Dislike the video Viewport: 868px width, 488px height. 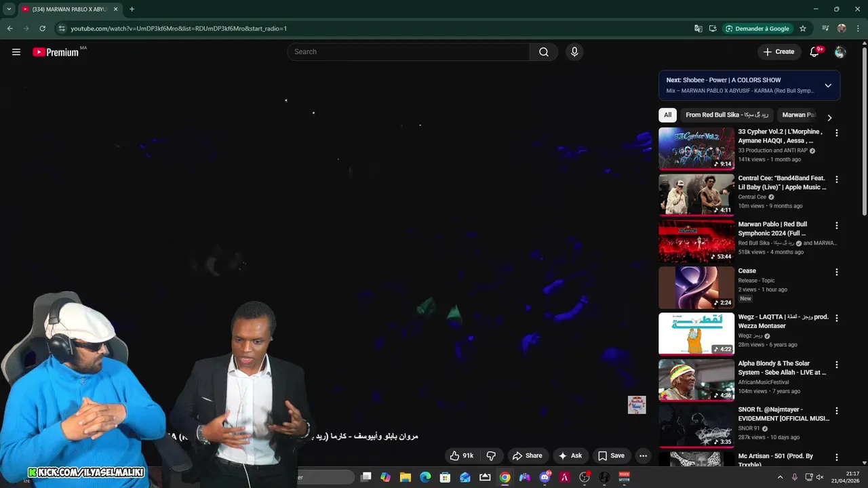492,456
